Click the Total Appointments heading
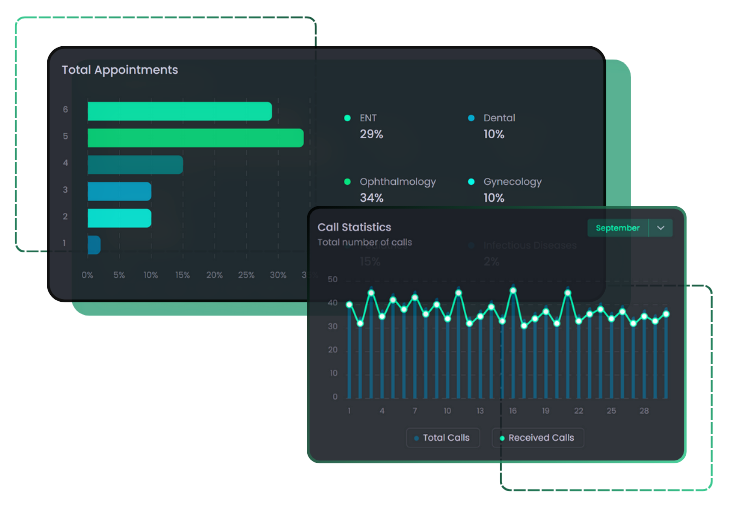The height and width of the screenshot is (525, 754). coord(120,70)
